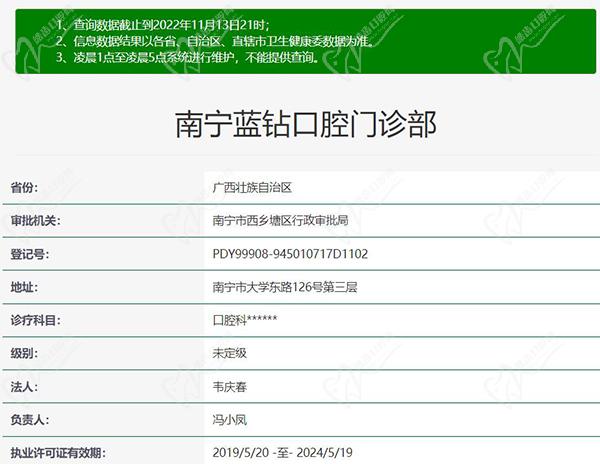Select validity period 2019/5/20 -至- 2024/5/19
This screenshot has height=464, width=600.
click(x=282, y=453)
